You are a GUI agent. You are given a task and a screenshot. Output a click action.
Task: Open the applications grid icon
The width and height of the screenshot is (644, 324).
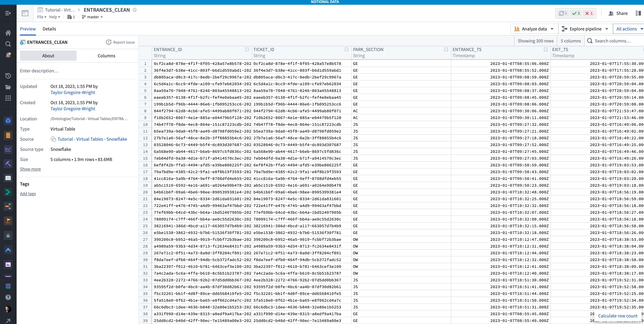8,98
